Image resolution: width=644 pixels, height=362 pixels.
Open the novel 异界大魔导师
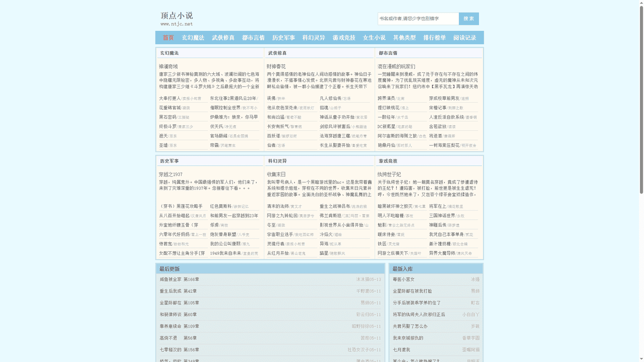point(442,253)
